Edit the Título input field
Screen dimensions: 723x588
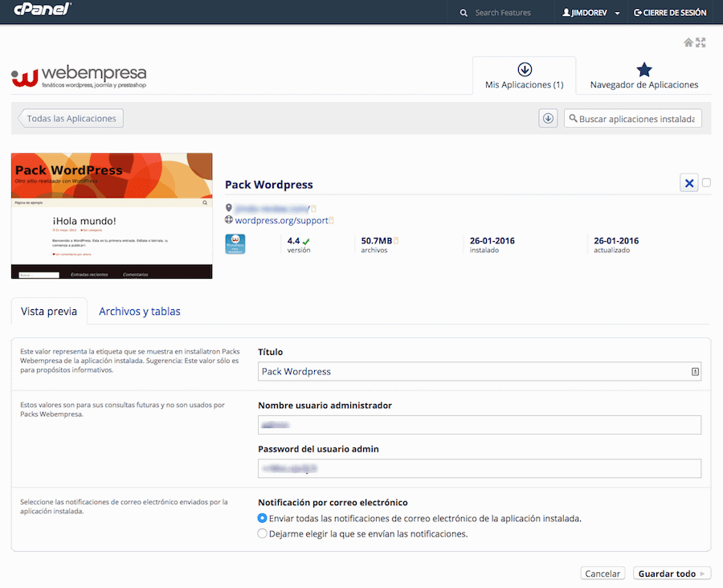pyautogui.click(x=480, y=372)
